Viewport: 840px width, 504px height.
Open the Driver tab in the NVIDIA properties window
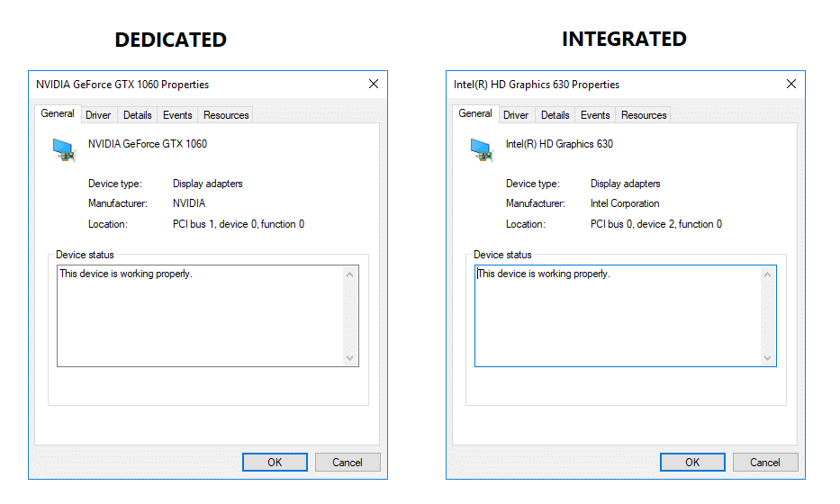[x=98, y=115]
